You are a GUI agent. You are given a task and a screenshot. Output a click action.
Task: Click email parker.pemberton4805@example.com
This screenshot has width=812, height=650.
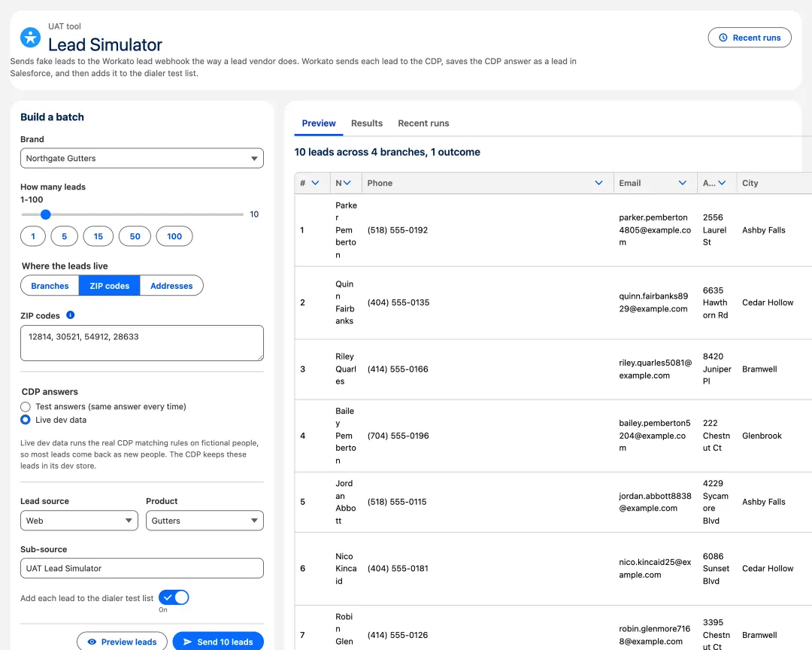pos(655,230)
